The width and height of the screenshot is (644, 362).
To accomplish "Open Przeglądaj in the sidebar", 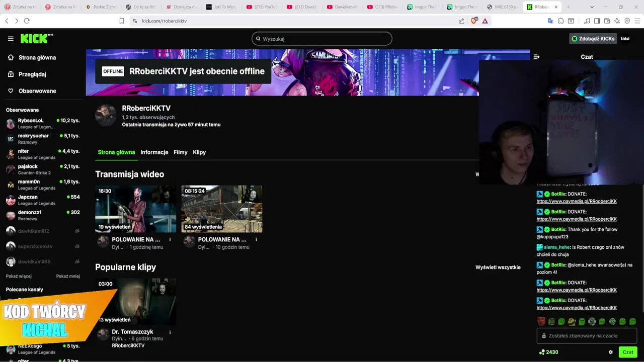I will point(27,74).
